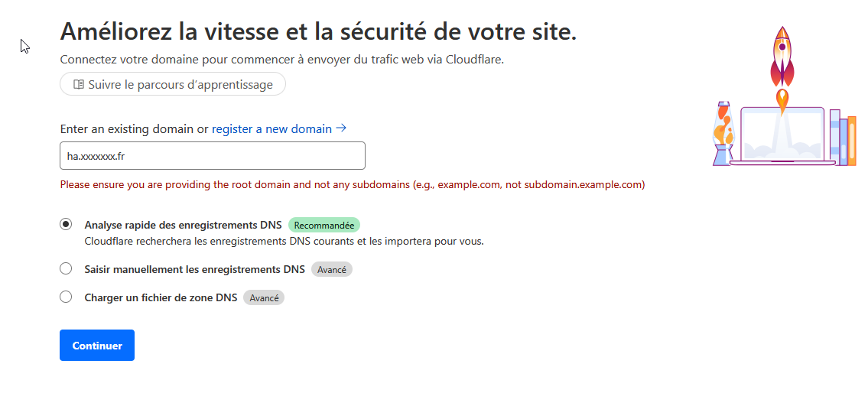Screen dimensions: 868x393
Task: Click the lava lamp illustration
Action: pos(723,133)
